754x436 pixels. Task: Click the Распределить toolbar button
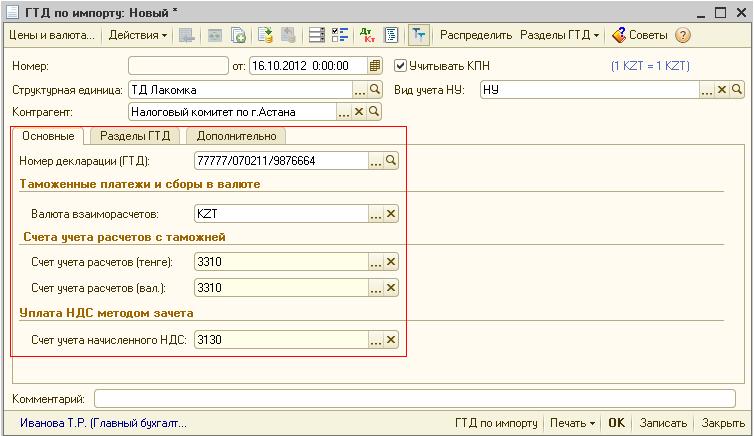click(475, 35)
